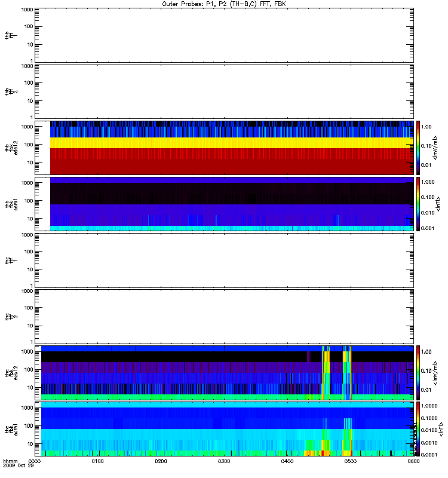448x478 pixels.
Task: Click the 'thb fbk scm1' panel label
Action: point(11,204)
